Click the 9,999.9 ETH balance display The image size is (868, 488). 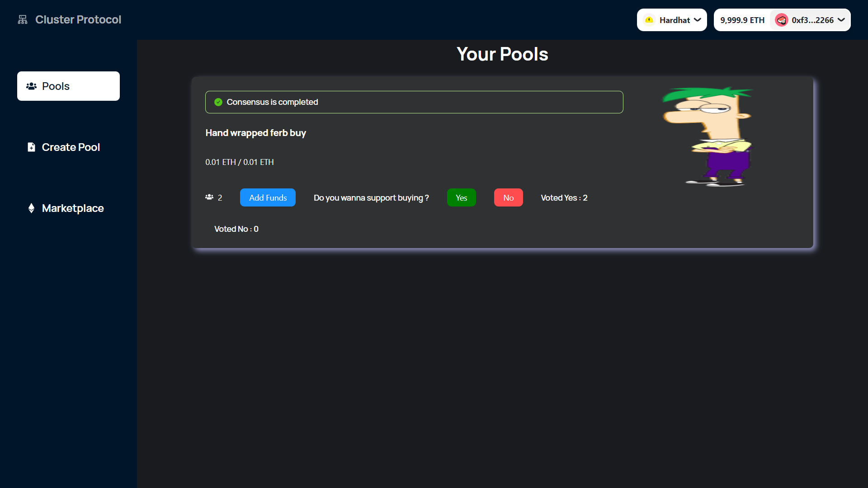coord(742,20)
